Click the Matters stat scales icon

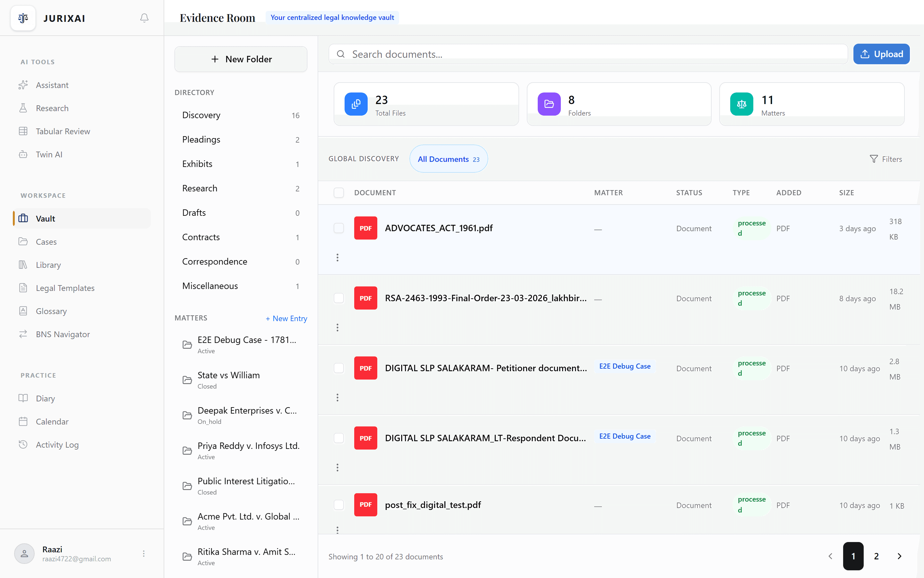coord(741,104)
